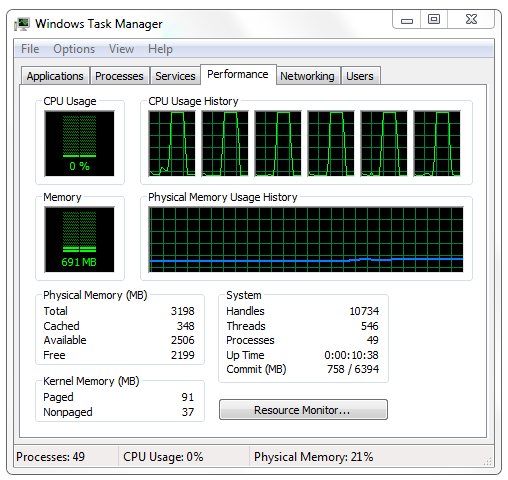Switch to the Users tab
Image resolution: width=508 pixels, height=480 pixels.
tap(360, 76)
